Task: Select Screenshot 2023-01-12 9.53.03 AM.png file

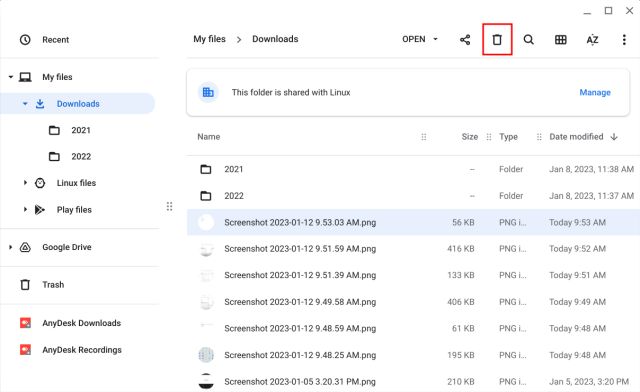Action: (x=413, y=223)
